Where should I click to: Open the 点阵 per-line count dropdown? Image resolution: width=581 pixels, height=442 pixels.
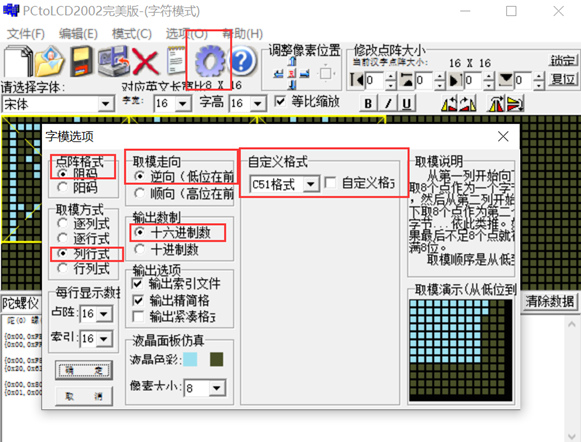104,314
